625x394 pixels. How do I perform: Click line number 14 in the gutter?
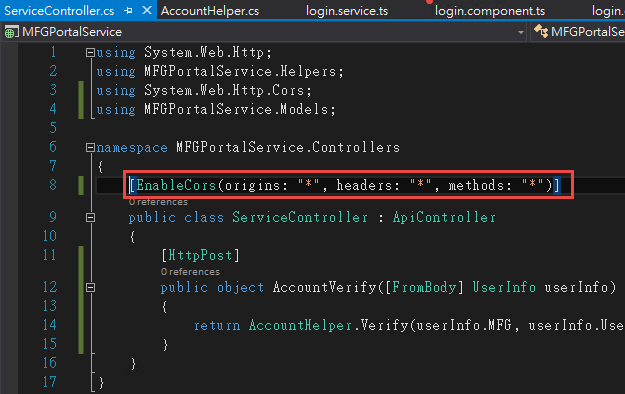pyautogui.click(x=50, y=325)
